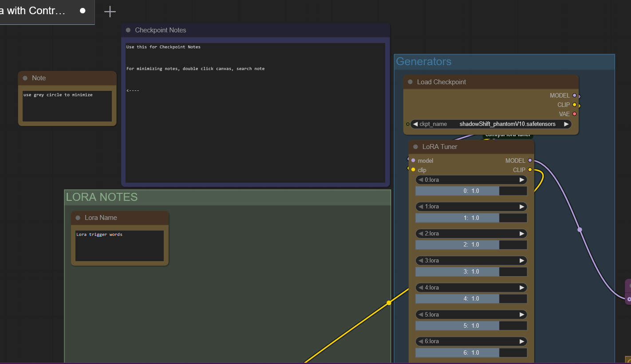The image size is (631, 364).
Task: Click the MODEL output socket on LoRA Tuner
Action: pyautogui.click(x=530, y=160)
